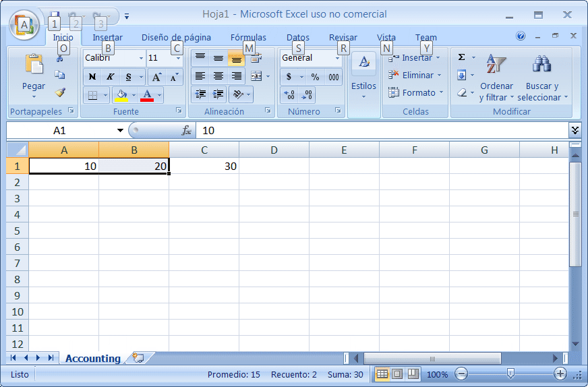Click the 100% zoom level
The image size is (588, 387).
(437, 375)
